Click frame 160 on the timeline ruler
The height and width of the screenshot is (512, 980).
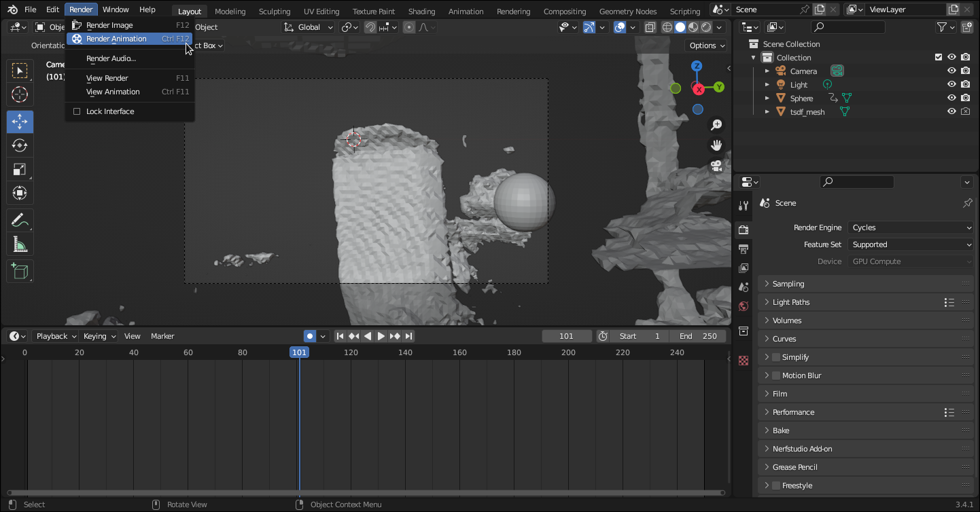pos(459,352)
